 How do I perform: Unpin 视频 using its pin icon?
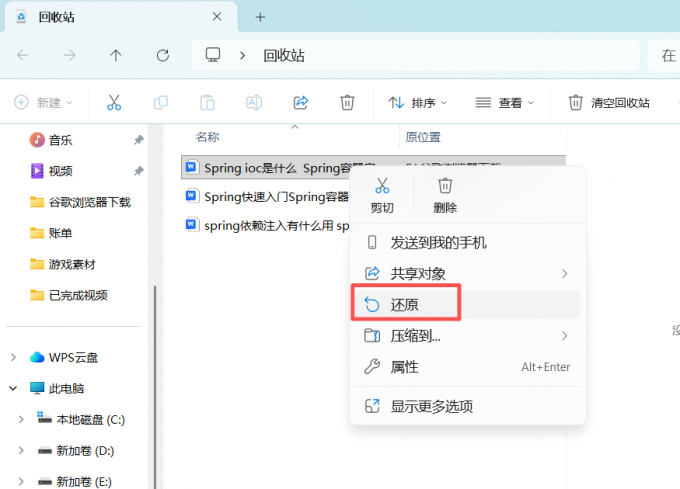tap(138, 171)
